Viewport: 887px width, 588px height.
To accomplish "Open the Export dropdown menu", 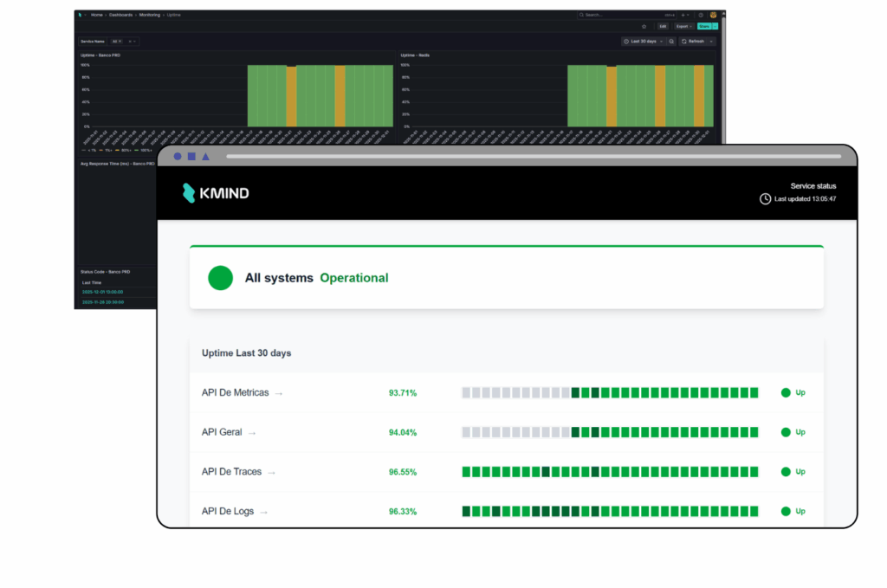I will point(683,26).
